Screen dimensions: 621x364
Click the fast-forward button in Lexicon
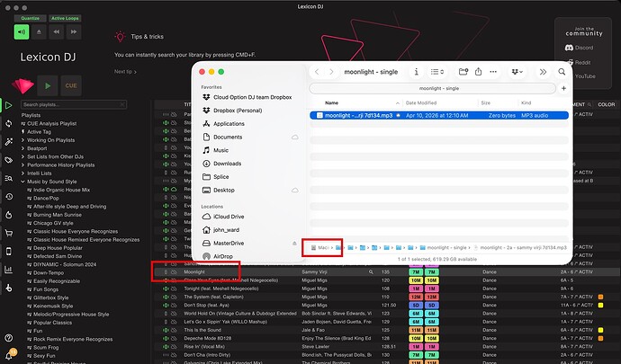click(74, 32)
